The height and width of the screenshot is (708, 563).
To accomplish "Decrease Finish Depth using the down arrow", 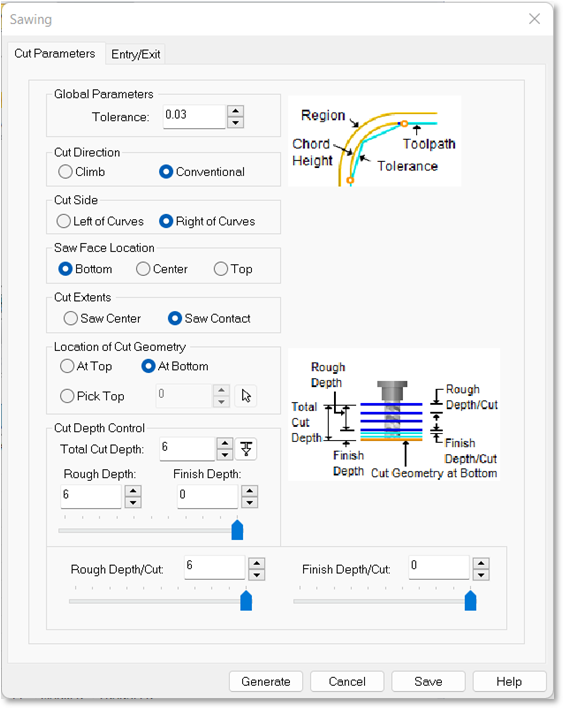I will coord(249,502).
